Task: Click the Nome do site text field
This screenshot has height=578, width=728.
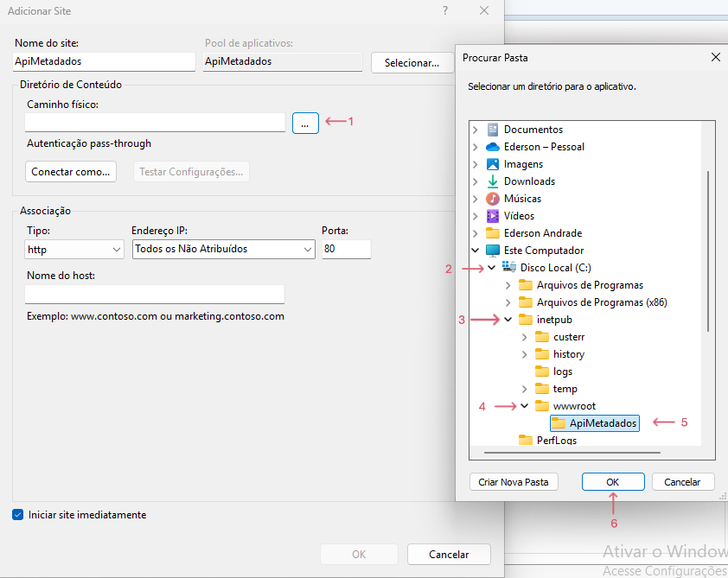Action: (104, 61)
